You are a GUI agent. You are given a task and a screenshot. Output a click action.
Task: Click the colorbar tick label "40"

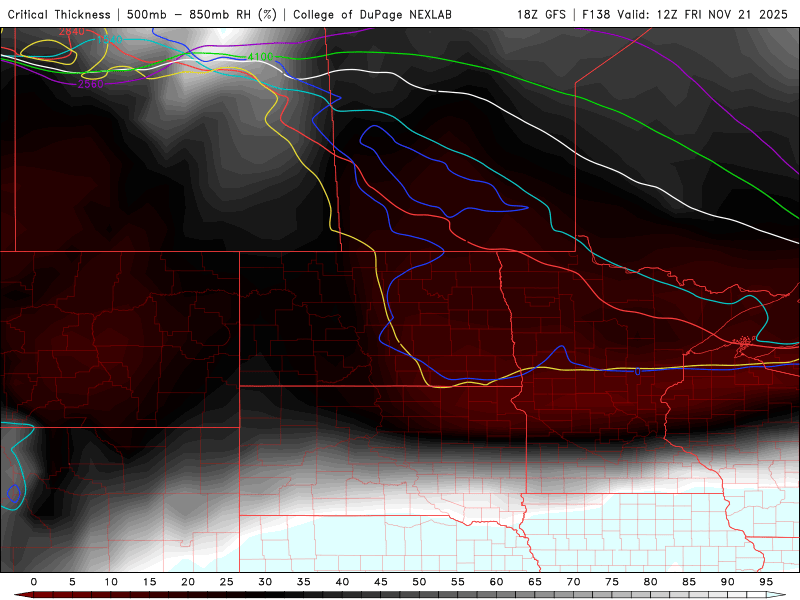tap(342, 582)
